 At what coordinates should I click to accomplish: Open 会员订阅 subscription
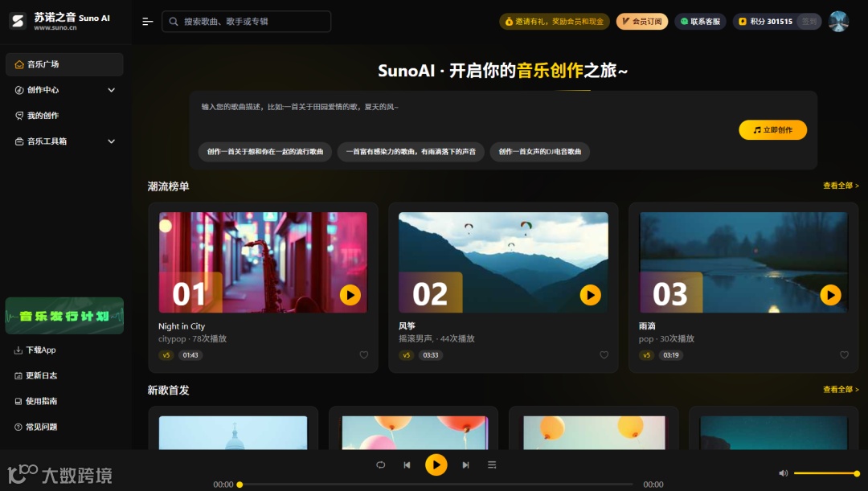point(642,22)
